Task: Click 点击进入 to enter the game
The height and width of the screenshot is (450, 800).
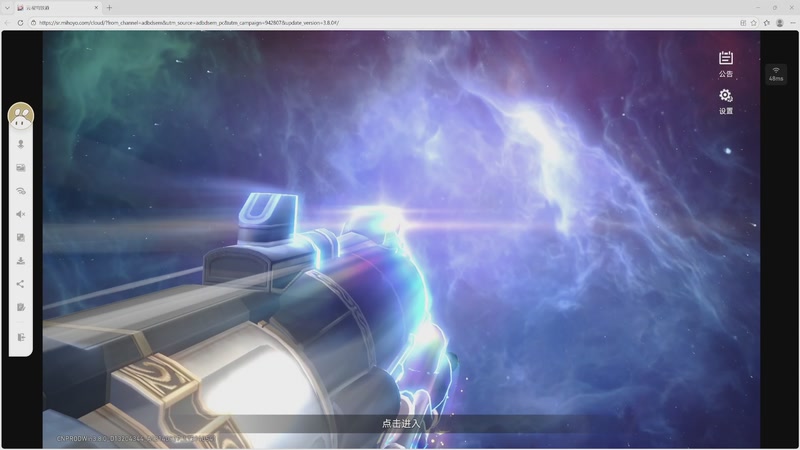Action: 401,423
